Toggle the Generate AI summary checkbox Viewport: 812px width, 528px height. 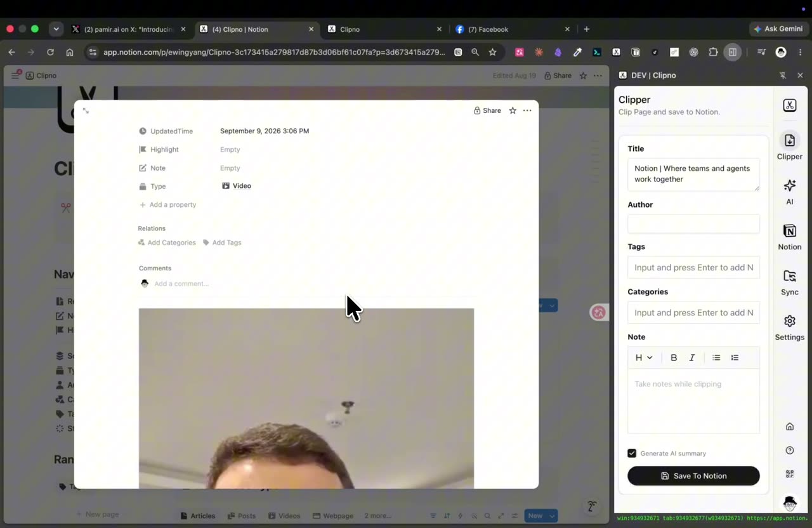pos(632,453)
